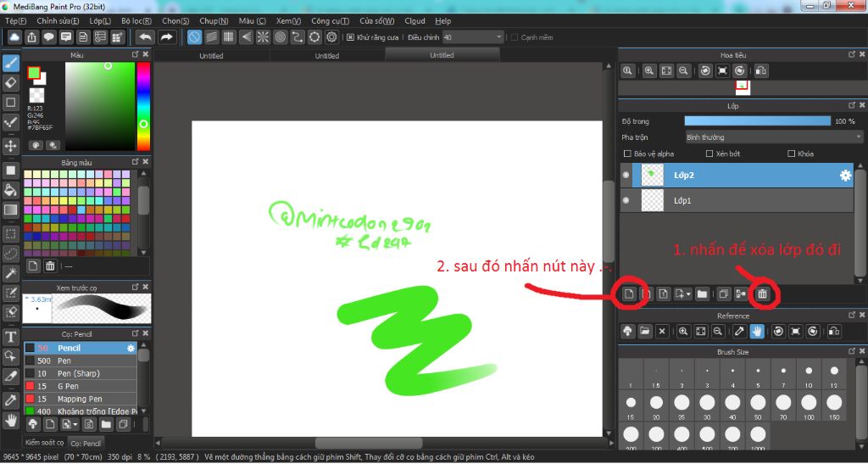Select the Lasso tool
Image resolution: width=868 pixels, height=464 pixels.
click(11, 254)
